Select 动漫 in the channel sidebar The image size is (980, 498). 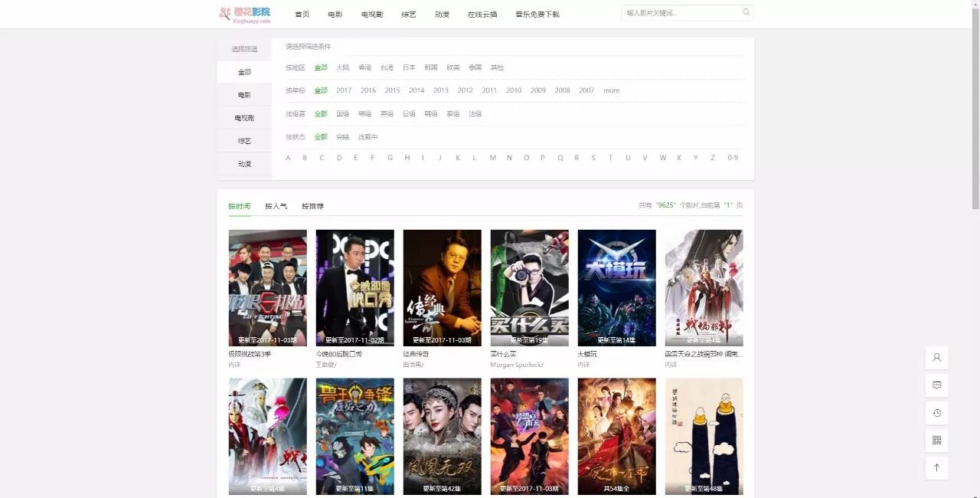(x=244, y=164)
